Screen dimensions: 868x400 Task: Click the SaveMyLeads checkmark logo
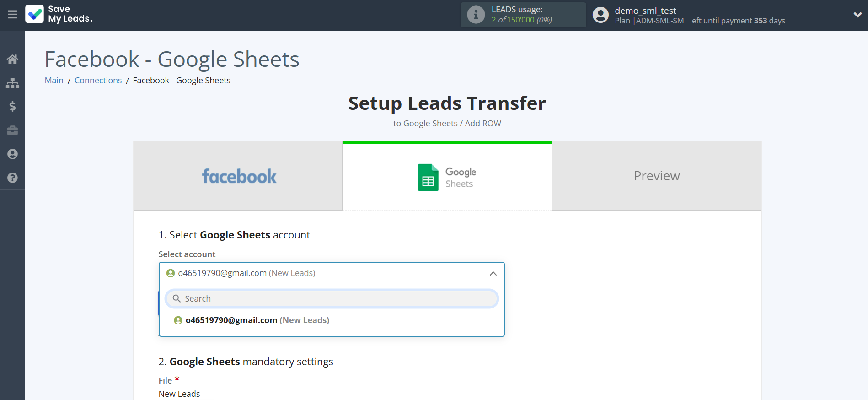[35, 14]
